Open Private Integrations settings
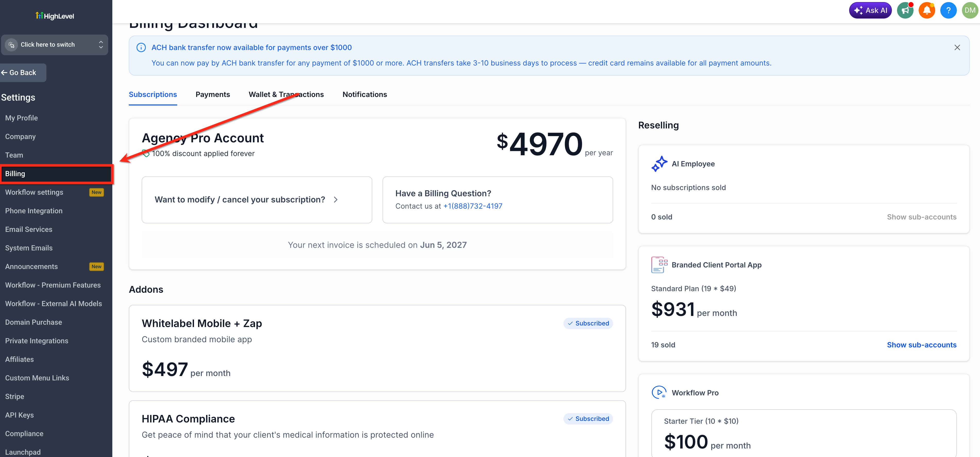Viewport: 980px width, 457px height. pyautogui.click(x=37, y=341)
